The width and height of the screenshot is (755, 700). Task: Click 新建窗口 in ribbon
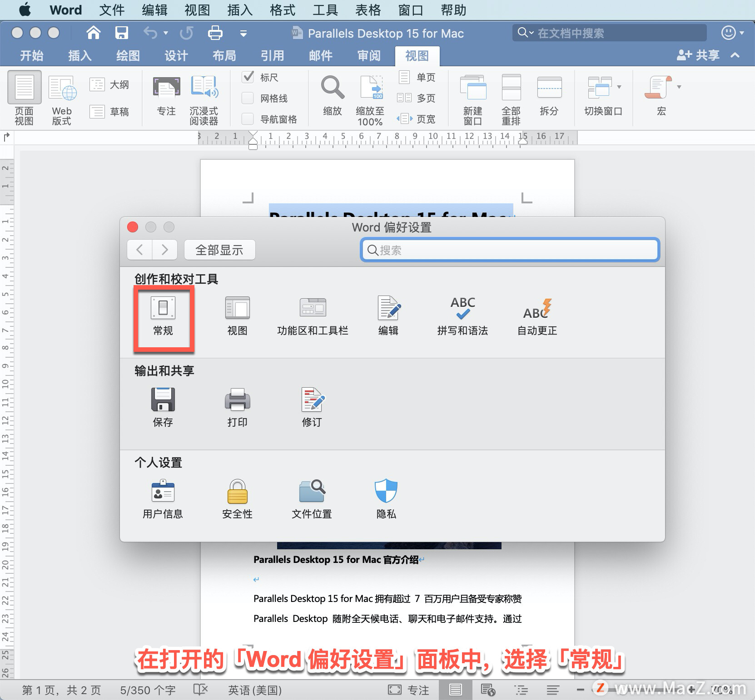(473, 100)
